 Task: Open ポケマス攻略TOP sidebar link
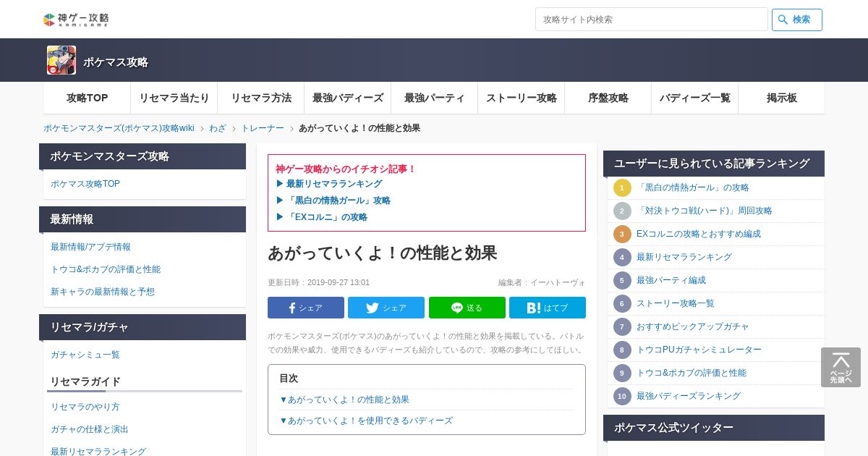(x=85, y=184)
